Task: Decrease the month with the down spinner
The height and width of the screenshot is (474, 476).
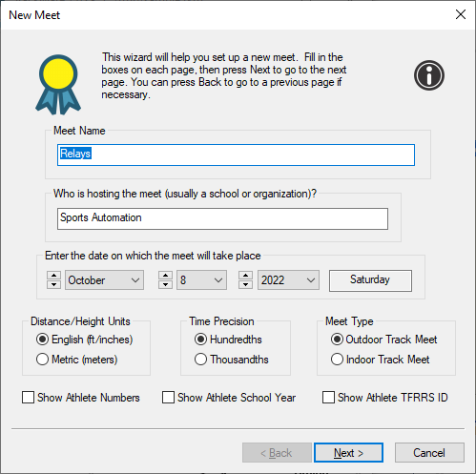Action: click(x=53, y=284)
